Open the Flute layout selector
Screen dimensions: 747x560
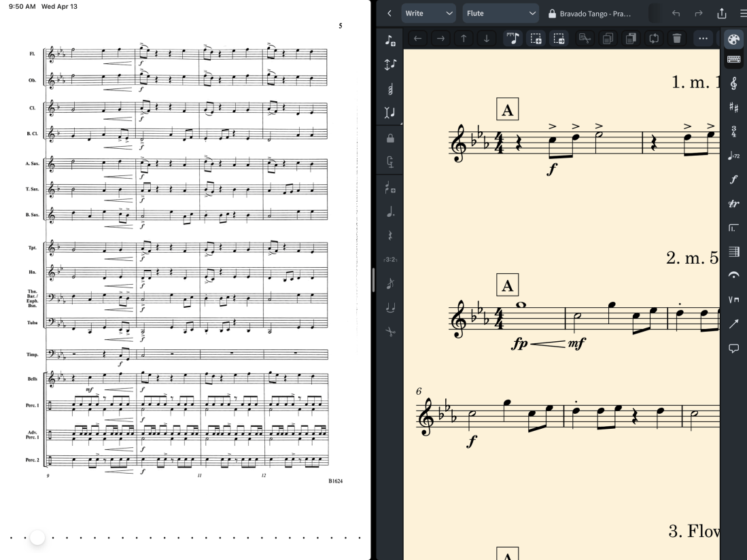(x=501, y=13)
